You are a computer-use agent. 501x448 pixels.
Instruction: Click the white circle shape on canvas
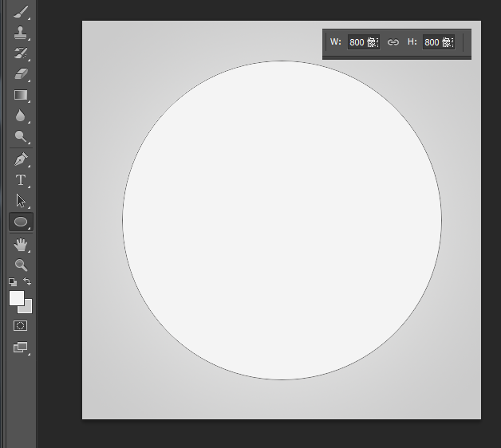coord(282,220)
